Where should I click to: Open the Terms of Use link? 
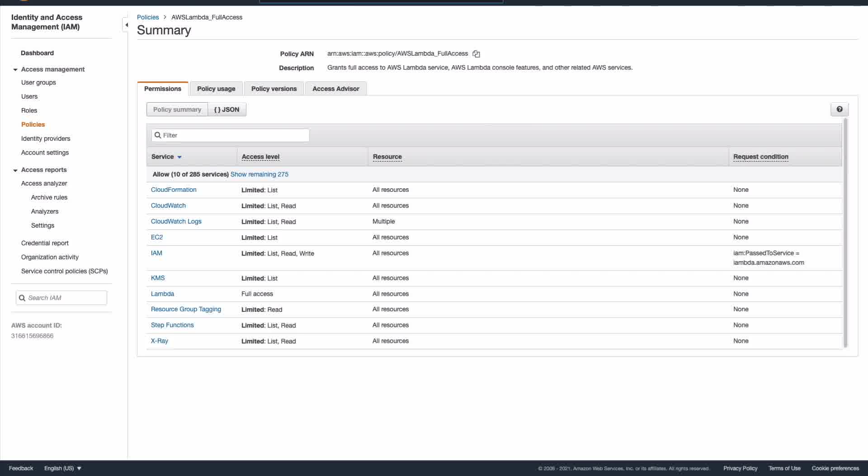tap(784, 468)
